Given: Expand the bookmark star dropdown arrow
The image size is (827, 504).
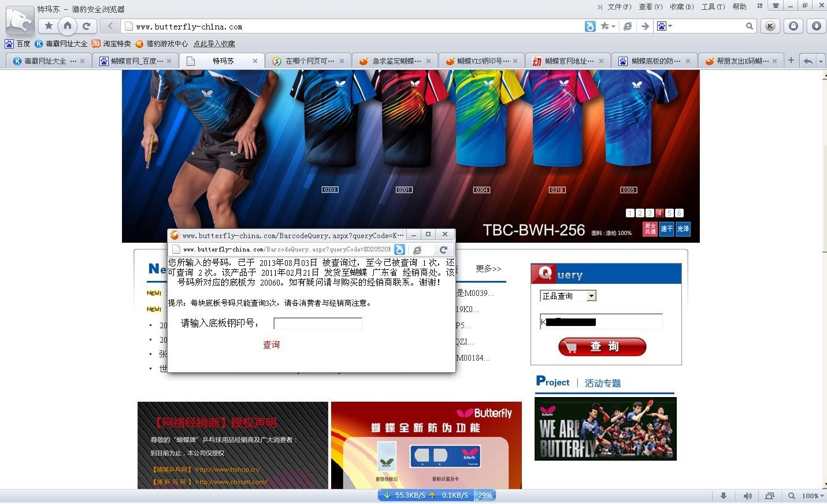Looking at the screenshot, I should click(x=613, y=26).
